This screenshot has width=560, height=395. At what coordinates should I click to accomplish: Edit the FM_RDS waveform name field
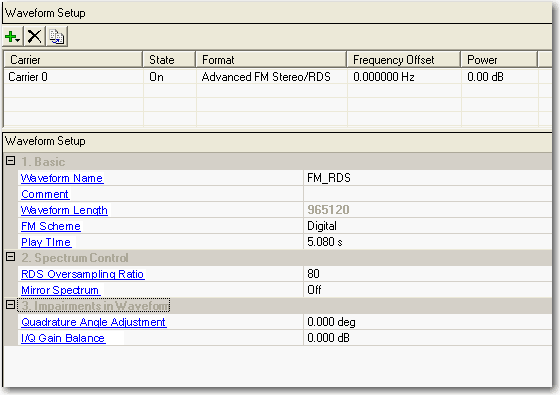(x=428, y=178)
